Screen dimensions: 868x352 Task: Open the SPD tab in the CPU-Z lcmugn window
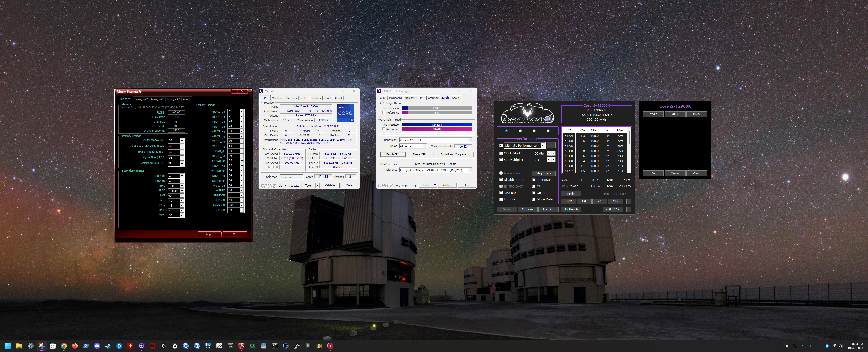click(421, 98)
